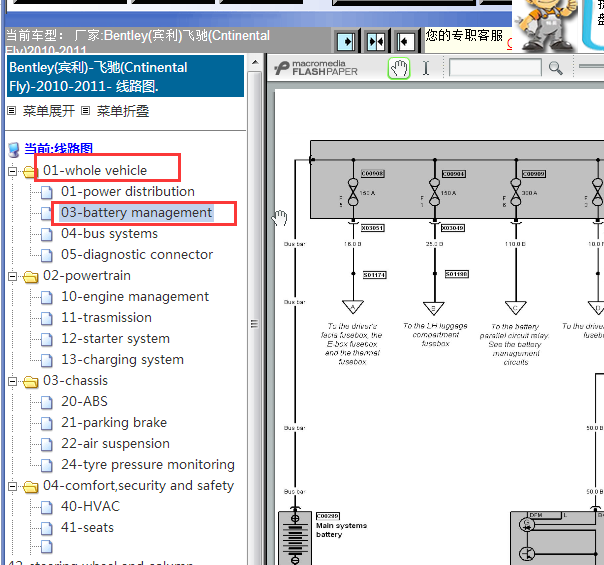Select 13-charging system entry
Viewport: 604px width, 565px height.
[x=122, y=359]
